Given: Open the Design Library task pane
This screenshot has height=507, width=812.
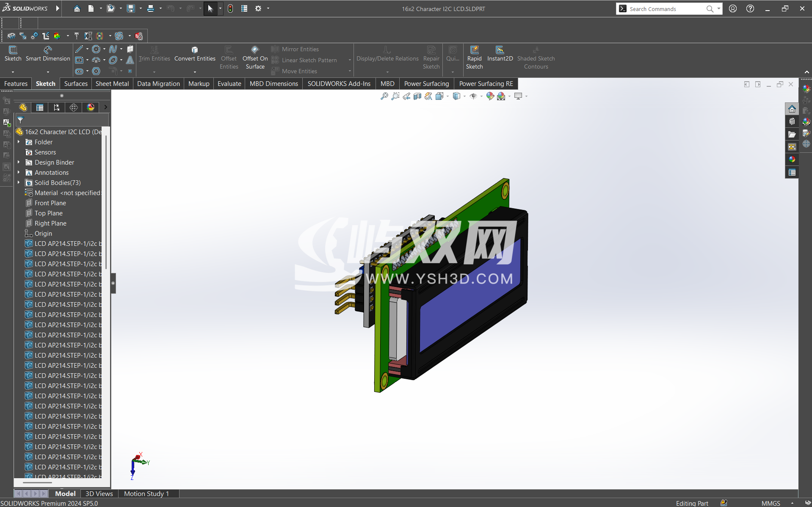Looking at the screenshot, I should [x=792, y=121].
